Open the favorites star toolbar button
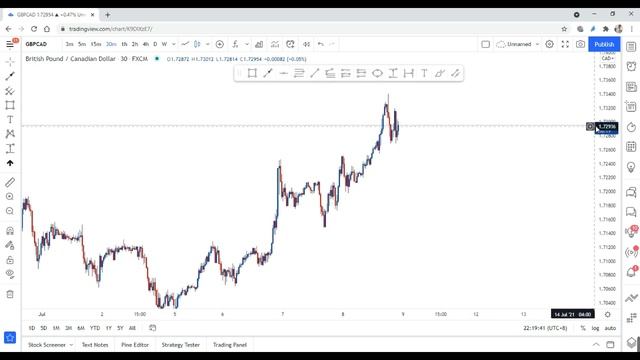 [x=10, y=338]
